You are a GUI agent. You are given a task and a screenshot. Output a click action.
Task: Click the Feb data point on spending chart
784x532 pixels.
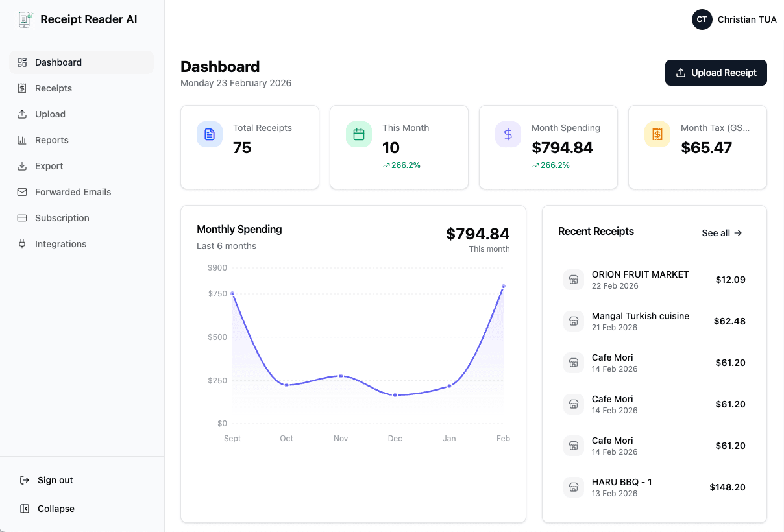504,285
